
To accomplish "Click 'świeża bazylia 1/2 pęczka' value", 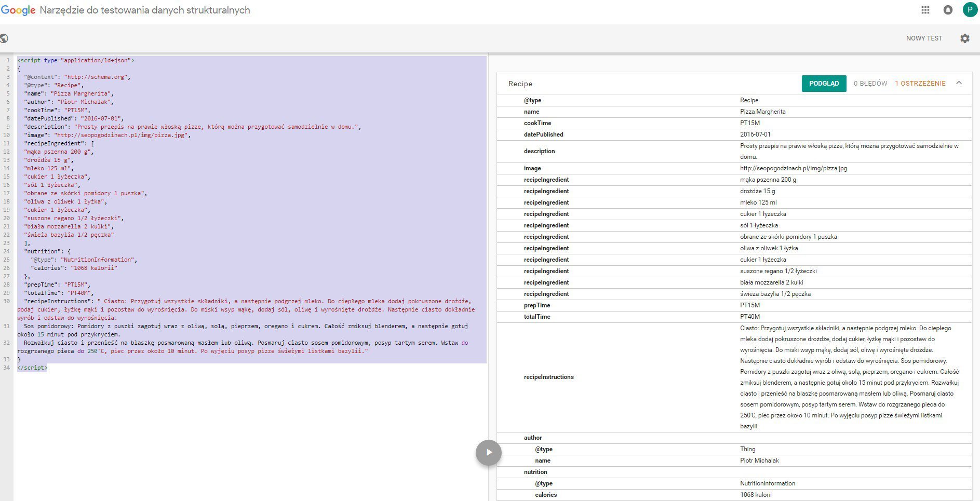I will pos(775,294).
